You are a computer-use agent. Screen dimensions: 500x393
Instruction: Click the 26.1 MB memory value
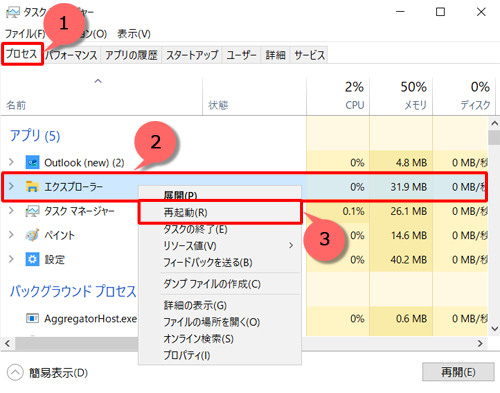(x=409, y=211)
